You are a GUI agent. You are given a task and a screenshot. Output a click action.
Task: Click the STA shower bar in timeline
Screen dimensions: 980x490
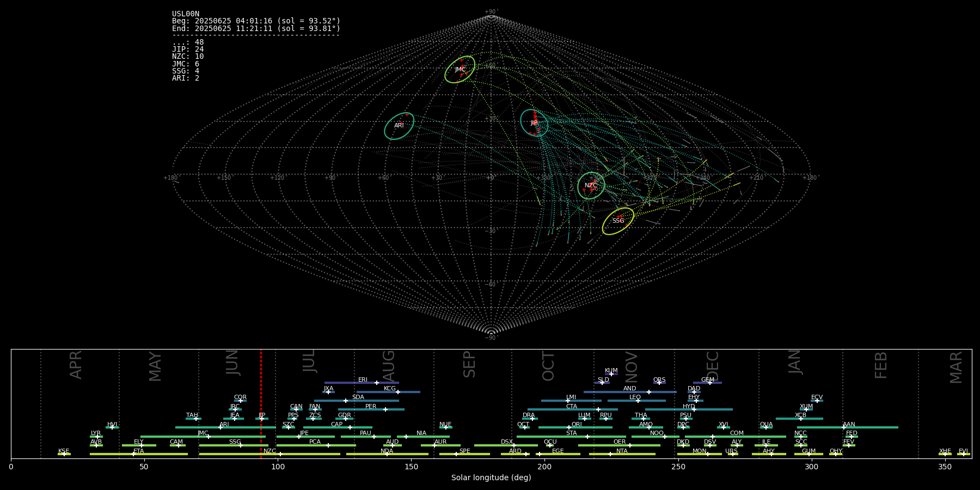click(571, 436)
